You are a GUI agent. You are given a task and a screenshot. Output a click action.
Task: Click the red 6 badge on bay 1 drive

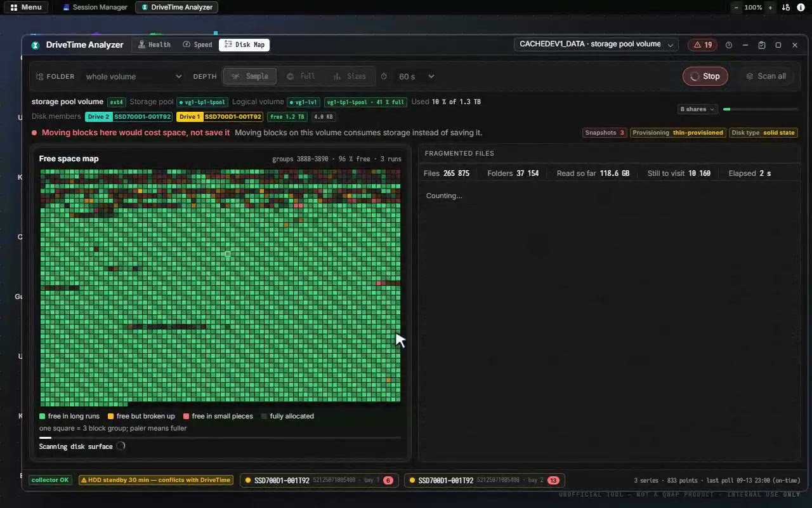point(388,481)
